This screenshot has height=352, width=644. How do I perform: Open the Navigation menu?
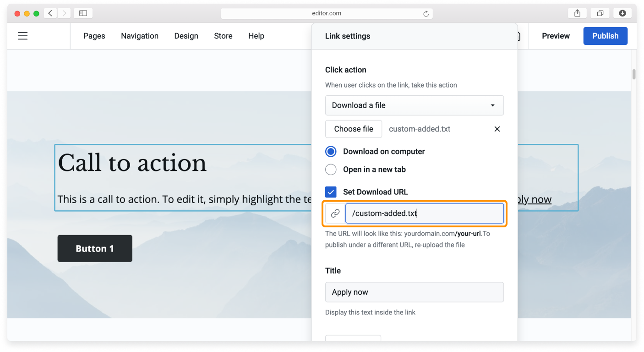tap(140, 36)
